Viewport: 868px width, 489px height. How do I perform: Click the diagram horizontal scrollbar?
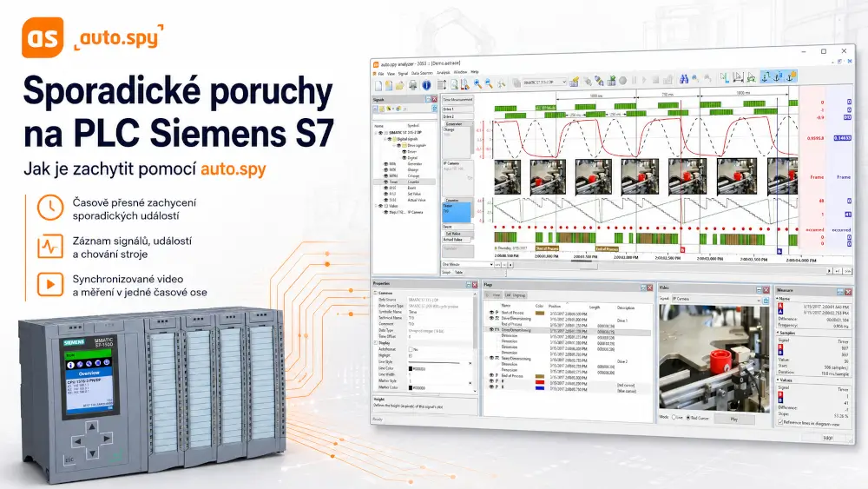(667, 267)
